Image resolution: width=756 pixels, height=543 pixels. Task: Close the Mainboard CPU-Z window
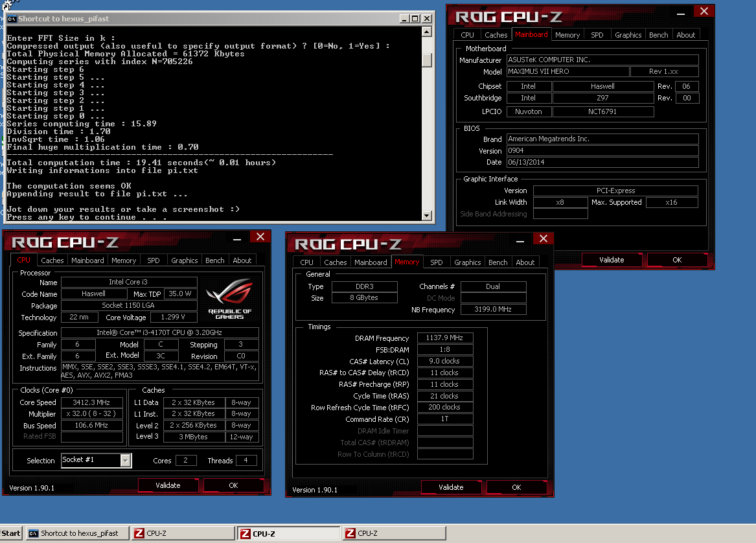point(704,11)
